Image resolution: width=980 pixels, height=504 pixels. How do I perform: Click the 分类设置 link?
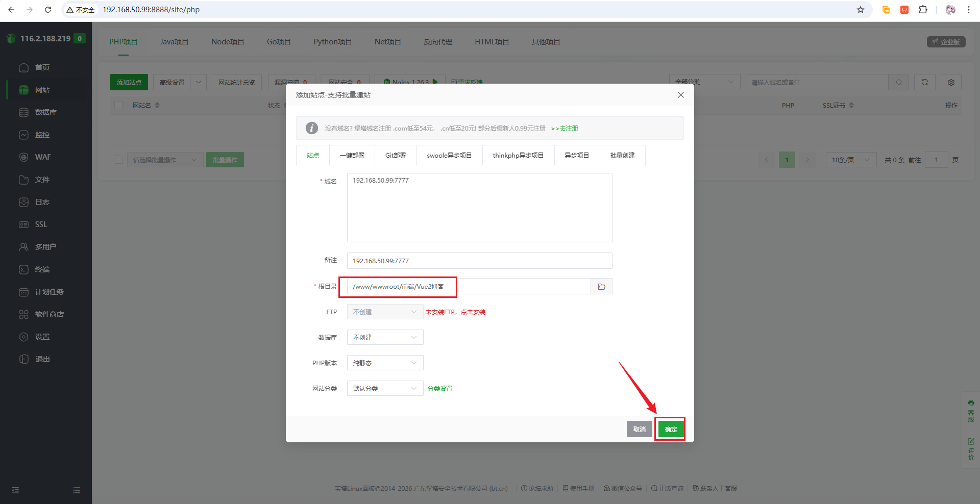tap(439, 389)
